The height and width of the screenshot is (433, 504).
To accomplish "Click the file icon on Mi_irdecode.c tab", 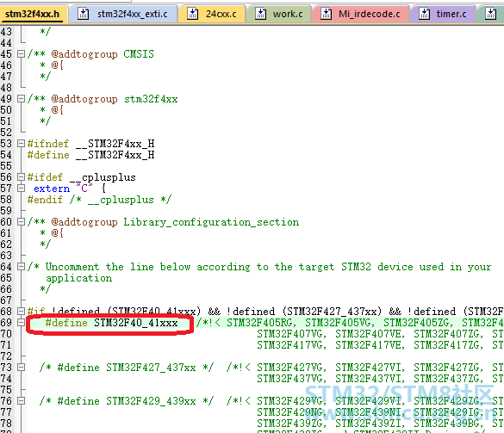I will pyautogui.click(x=326, y=14).
